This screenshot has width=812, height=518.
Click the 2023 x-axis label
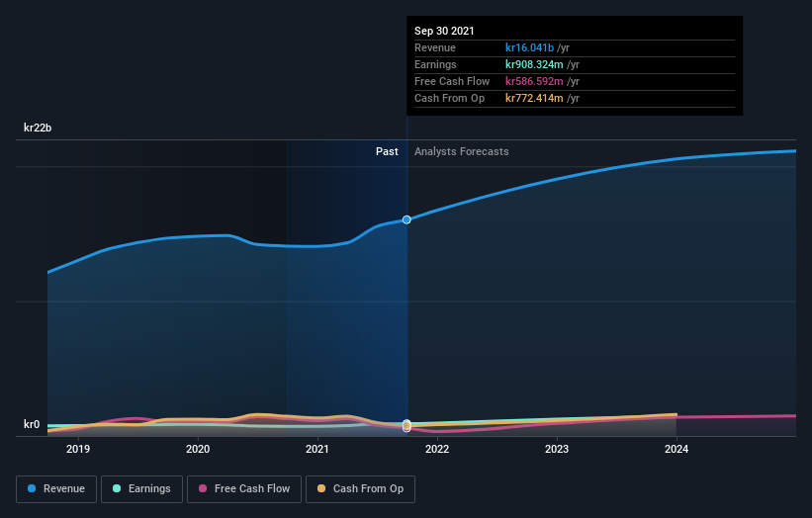click(557, 449)
